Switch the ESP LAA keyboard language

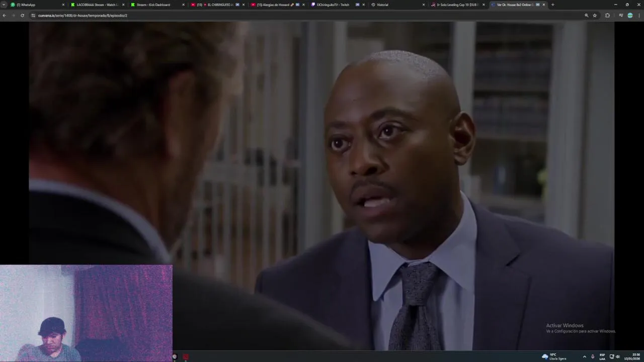pyautogui.click(x=602, y=357)
